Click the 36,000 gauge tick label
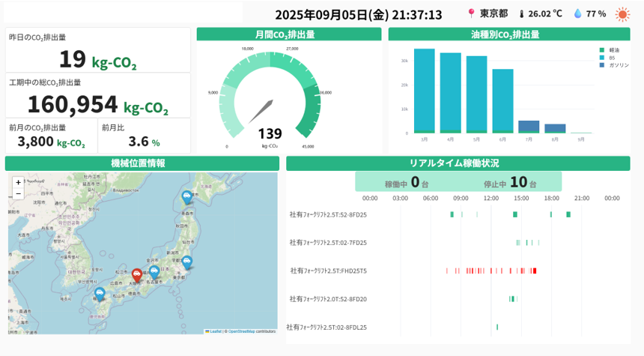The height and width of the screenshot is (356, 644). [x=325, y=92]
